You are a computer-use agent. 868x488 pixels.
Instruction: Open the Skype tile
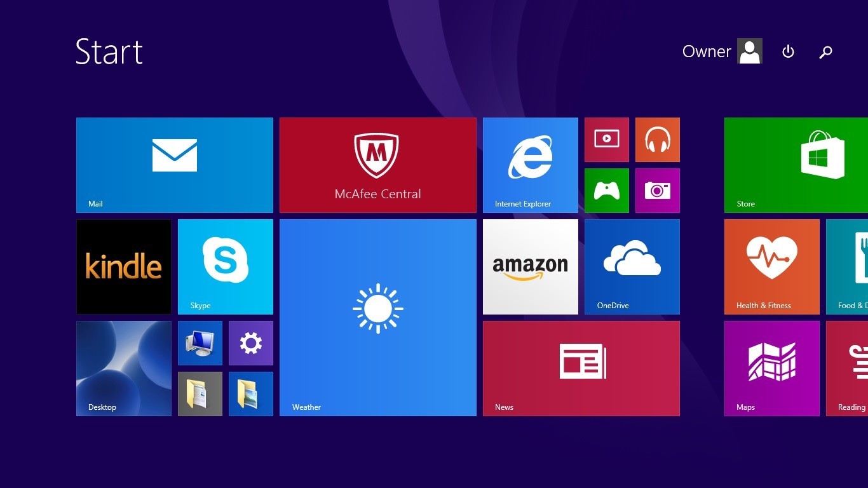[226, 267]
